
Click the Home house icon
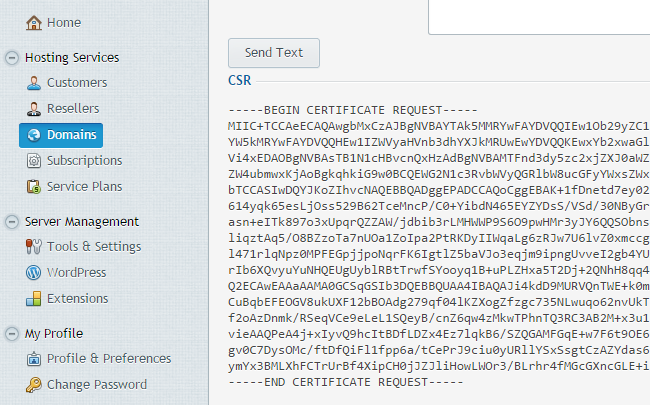pos(34,23)
